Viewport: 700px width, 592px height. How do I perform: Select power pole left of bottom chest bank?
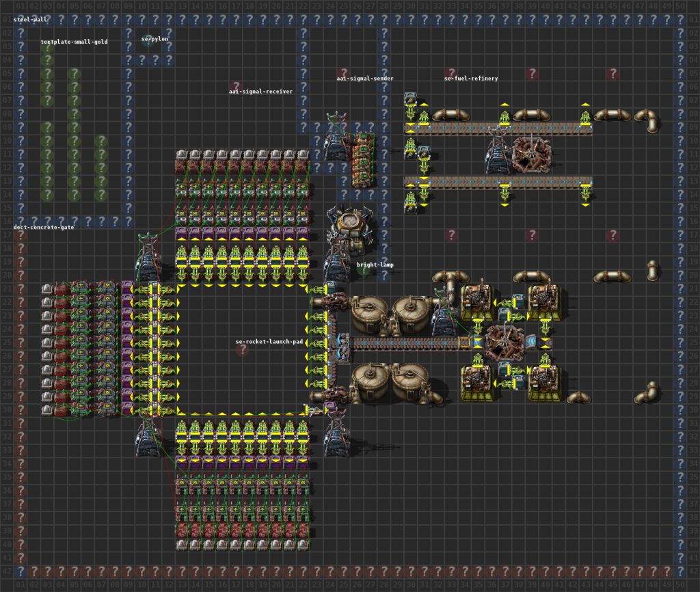(x=148, y=435)
